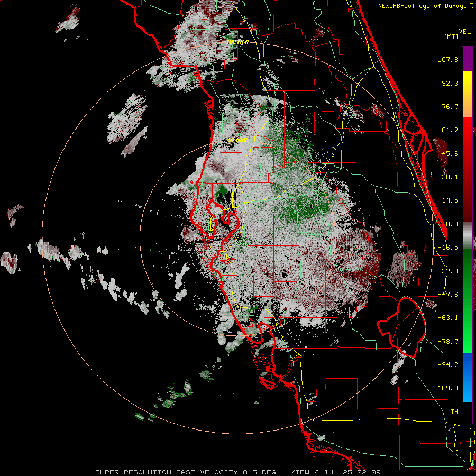
Task: Click the 30.1 legend value
Action: tap(450, 177)
